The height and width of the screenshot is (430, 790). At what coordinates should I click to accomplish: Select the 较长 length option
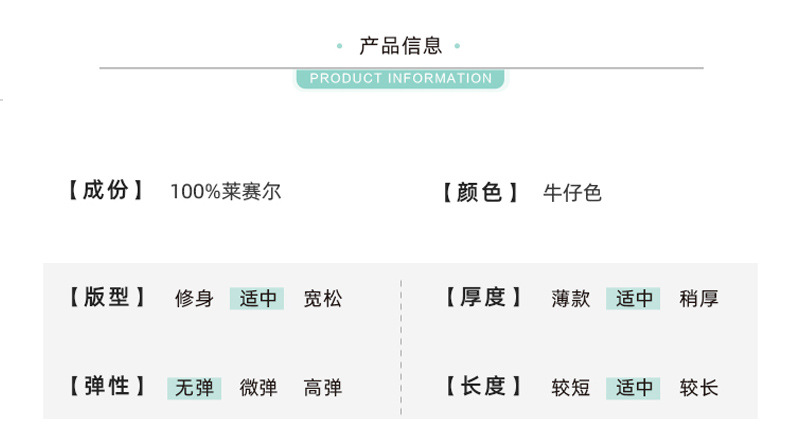coord(698,388)
